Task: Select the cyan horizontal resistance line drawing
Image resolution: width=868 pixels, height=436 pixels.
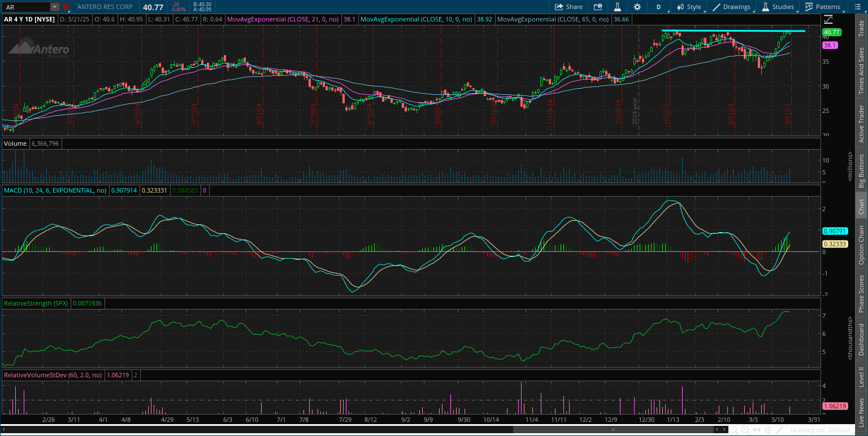Action: click(x=733, y=30)
